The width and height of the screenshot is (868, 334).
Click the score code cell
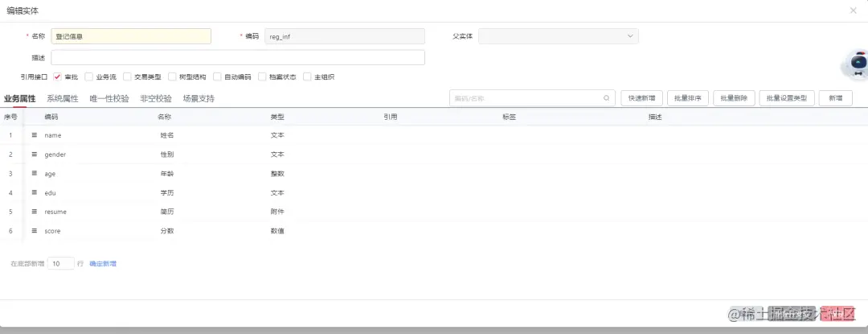pos(52,231)
